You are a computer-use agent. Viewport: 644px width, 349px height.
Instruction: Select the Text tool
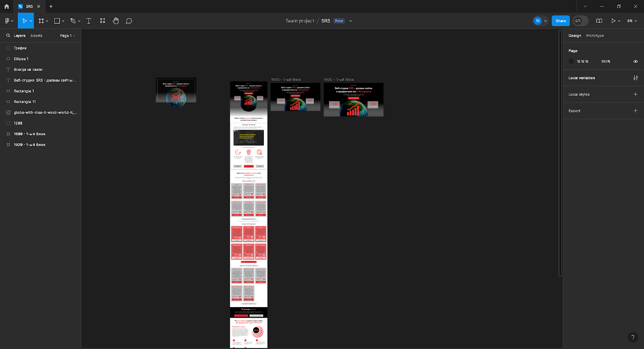[89, 21]
